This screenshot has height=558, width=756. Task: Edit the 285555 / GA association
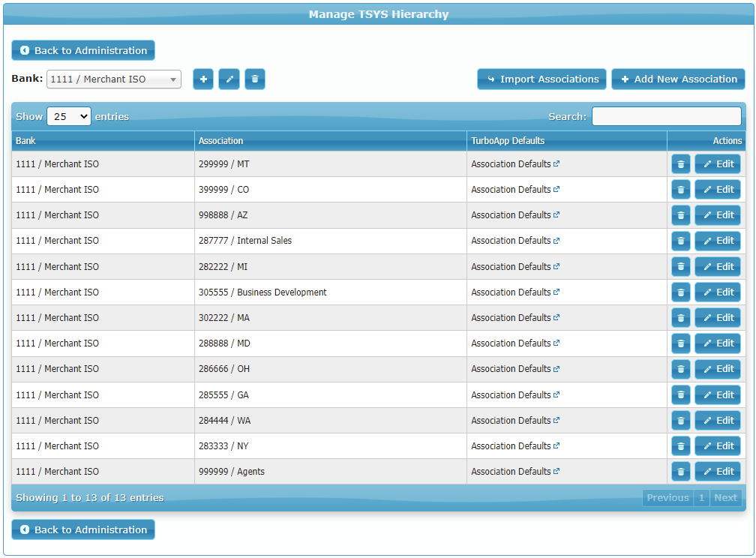[718, 395]
